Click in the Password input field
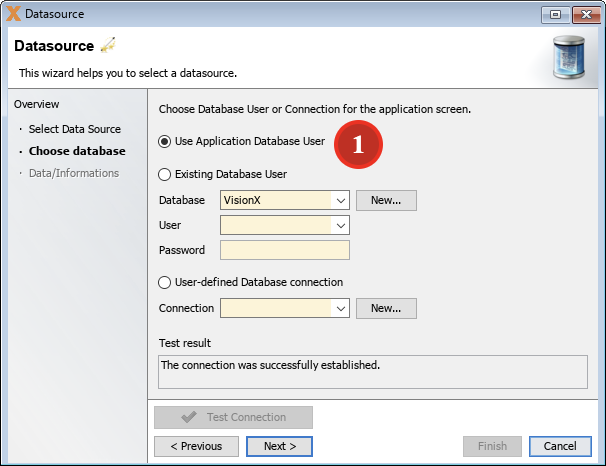 285,250
